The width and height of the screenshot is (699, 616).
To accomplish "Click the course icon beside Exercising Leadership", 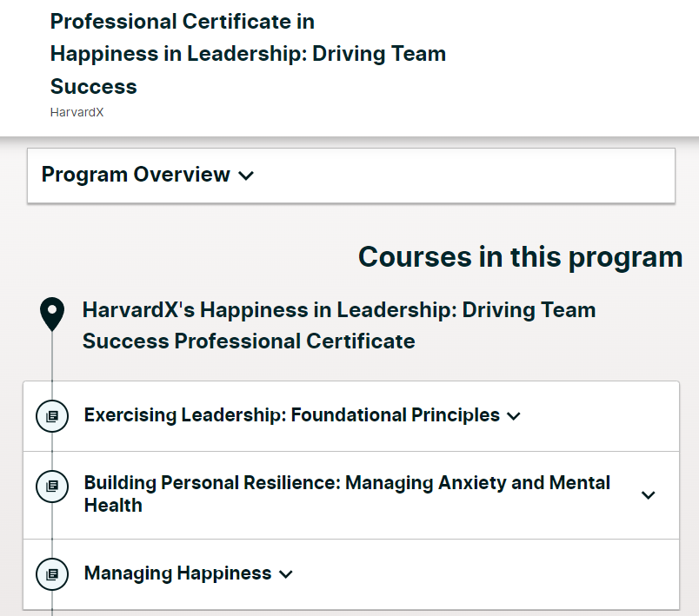I will (x=52, y=416).
